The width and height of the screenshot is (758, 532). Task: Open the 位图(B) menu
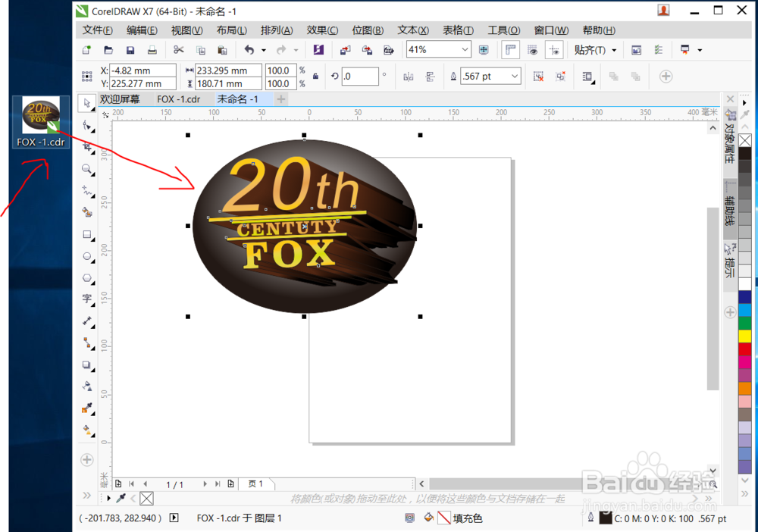[x=368, y=30]
